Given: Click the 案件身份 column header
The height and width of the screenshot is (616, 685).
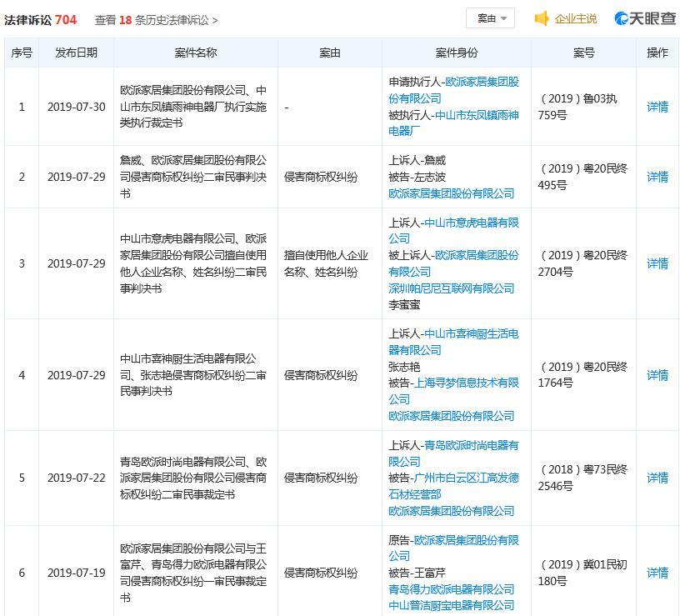Looking at the screenshot, I should tap(457, 53).
